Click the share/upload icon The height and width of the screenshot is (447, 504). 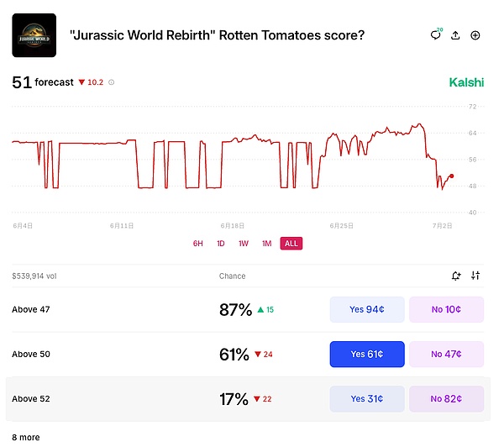point(455,35)
